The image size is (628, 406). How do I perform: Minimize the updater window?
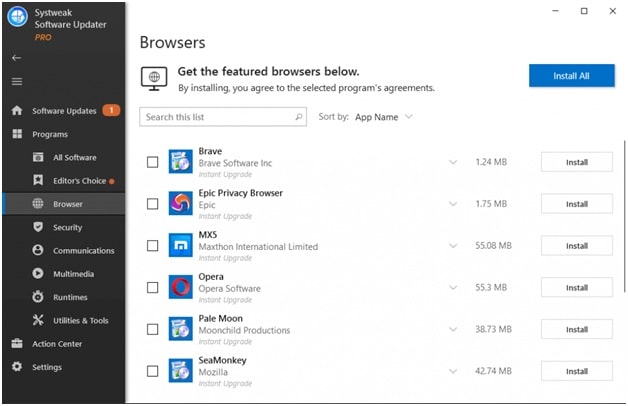coord(555,11)
